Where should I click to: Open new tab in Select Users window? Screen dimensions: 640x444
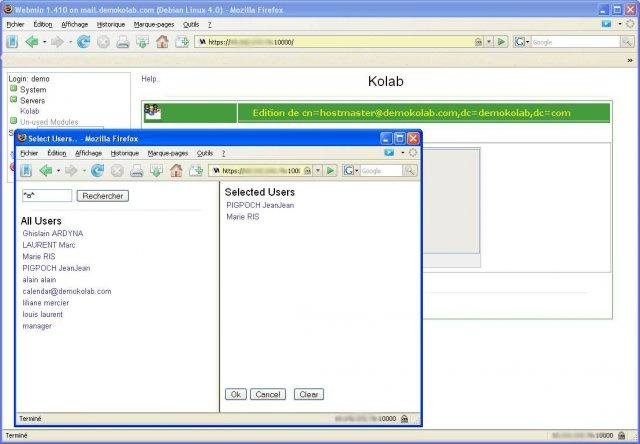point(196,171)
